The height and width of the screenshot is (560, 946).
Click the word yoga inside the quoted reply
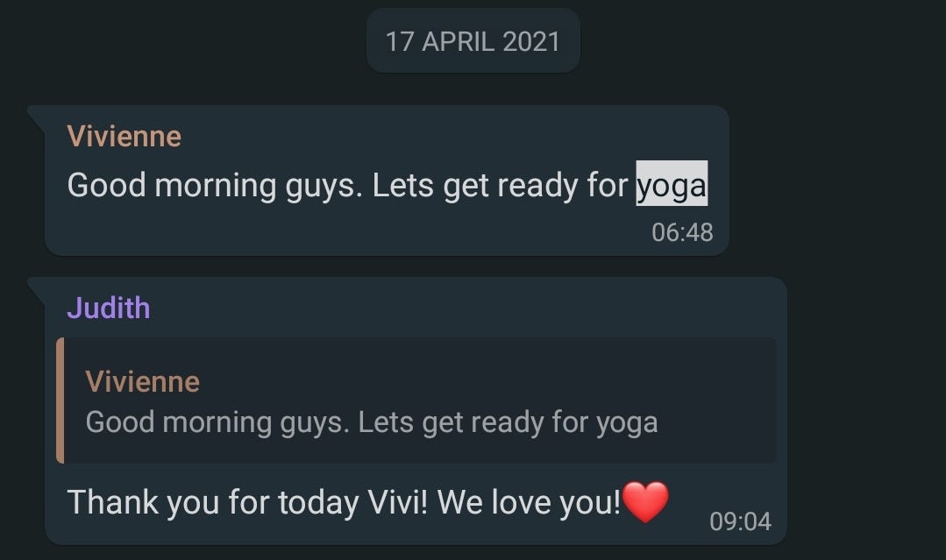[627, 423]
